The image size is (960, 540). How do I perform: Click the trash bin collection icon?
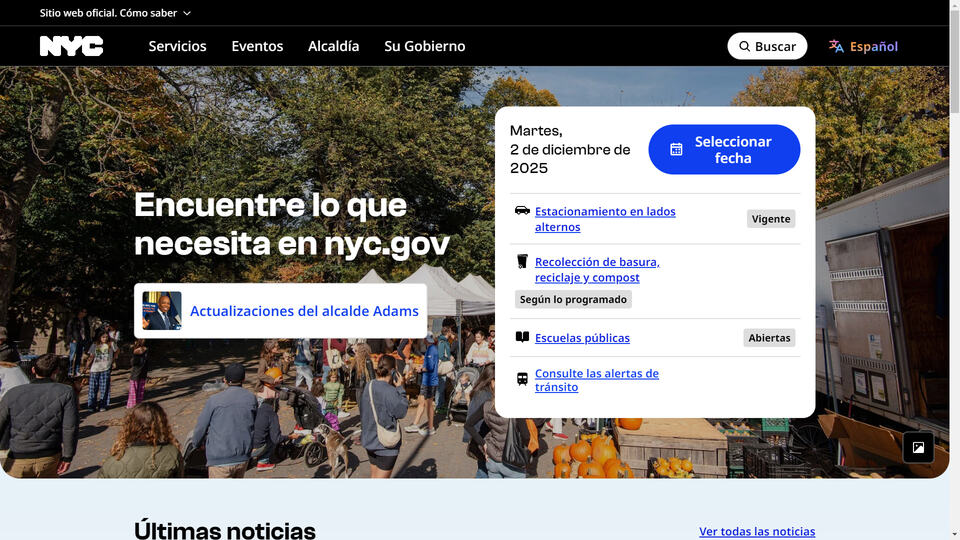click(522, 262)
